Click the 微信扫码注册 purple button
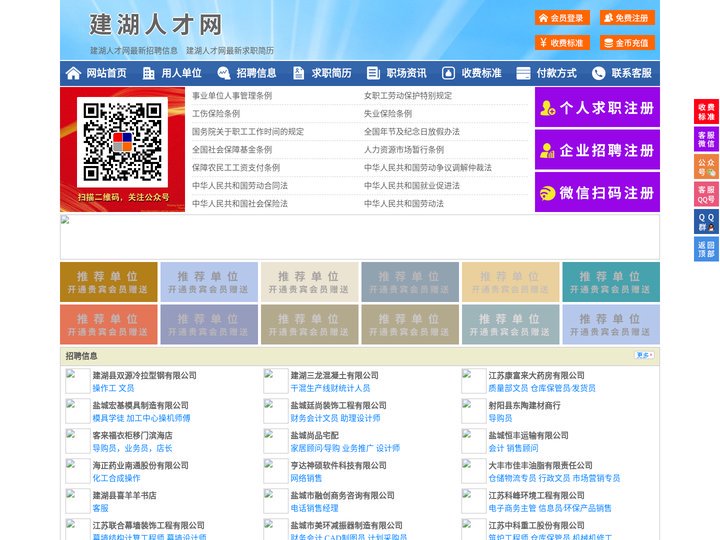The width and height of the screenshot is (720, 540). 597,192
